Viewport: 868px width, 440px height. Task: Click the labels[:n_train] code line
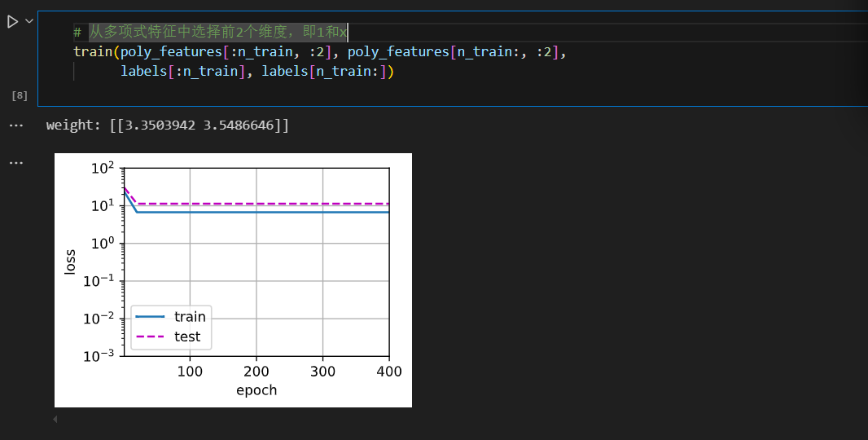coord(256,72)
